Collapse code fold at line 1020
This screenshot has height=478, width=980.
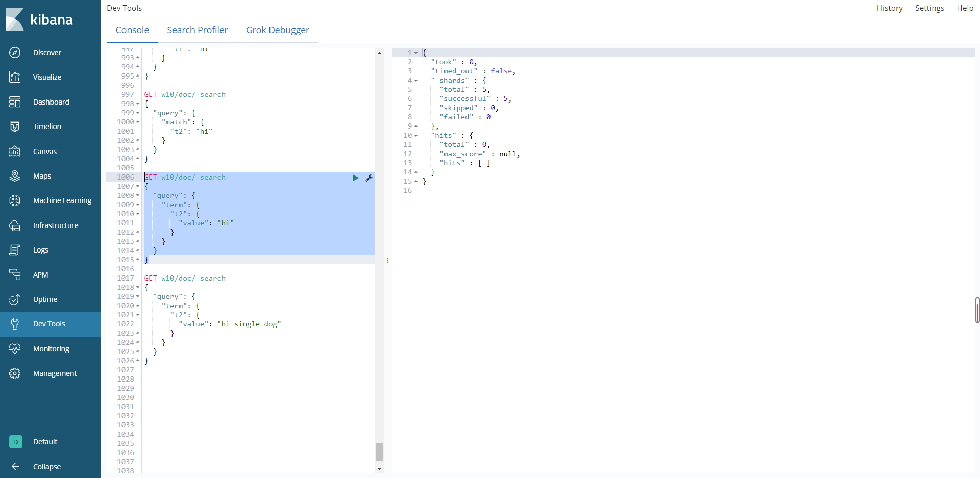[138, 306]
